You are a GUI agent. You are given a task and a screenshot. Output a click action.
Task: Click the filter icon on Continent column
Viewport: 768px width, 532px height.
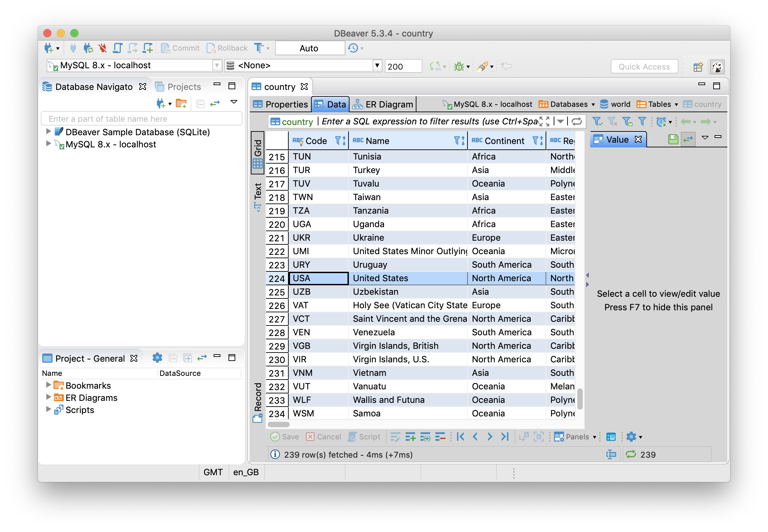[x=534, y=141]
